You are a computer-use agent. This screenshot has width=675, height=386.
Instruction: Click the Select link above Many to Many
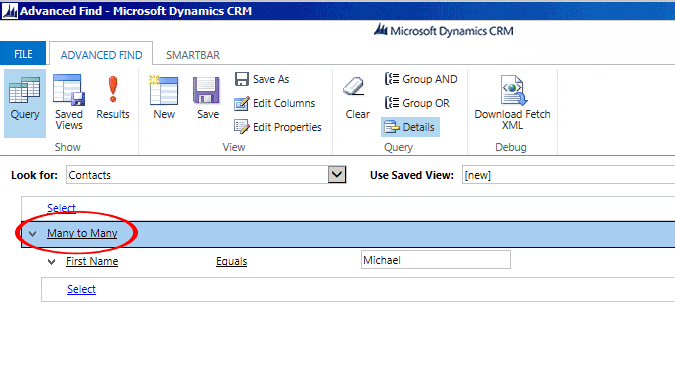pyautogui.click(x=61, y=208)
